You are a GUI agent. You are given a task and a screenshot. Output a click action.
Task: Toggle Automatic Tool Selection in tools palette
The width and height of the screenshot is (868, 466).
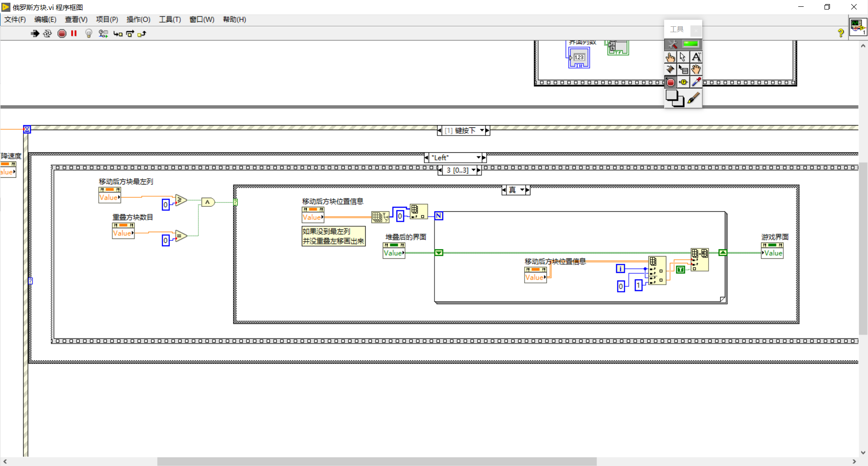pyautogui.click(x=673, y=44)
